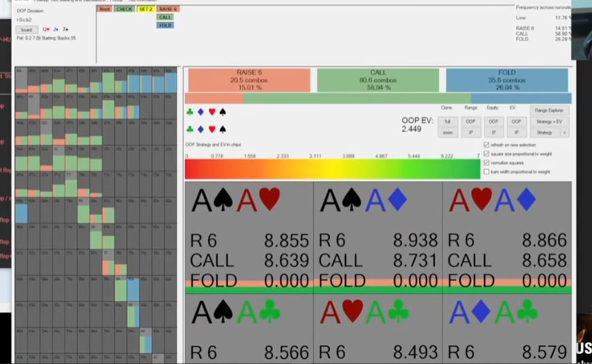Select the CALL tree node
The height and width of the screenshot is (364, 592).
(x=165, y=17)
